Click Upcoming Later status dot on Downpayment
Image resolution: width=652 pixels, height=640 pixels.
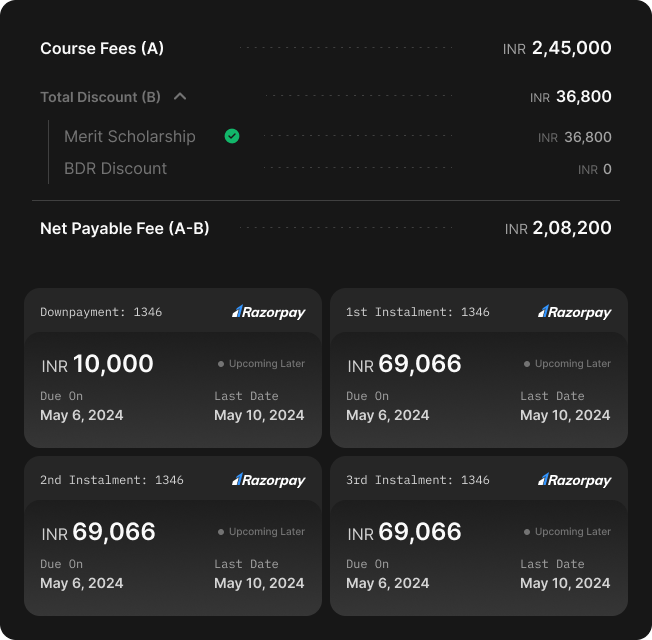(x=221, y=364)
